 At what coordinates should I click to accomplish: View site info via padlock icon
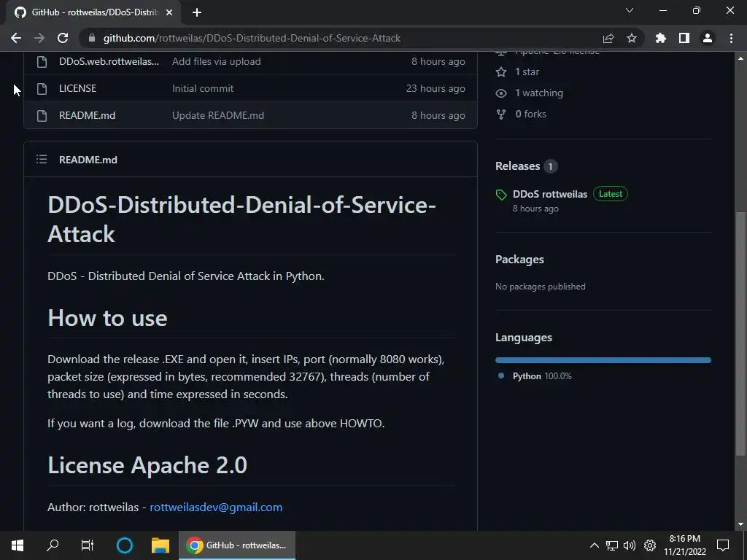click(x=92, y=38)
